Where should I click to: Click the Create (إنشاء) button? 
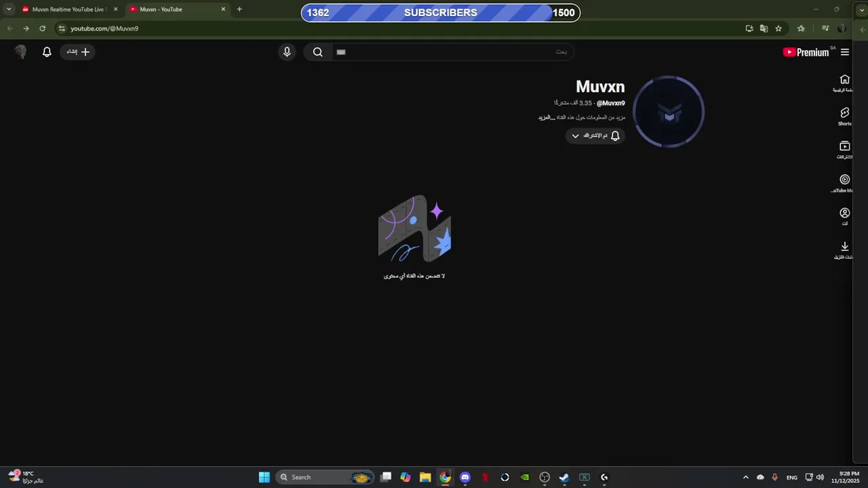pyautogui.click(x=78, y=52)
